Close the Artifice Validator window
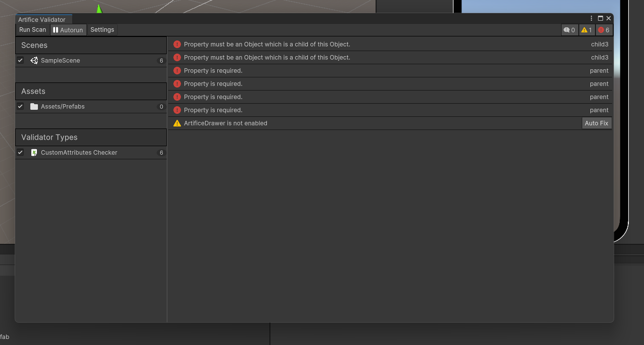The width and height of the screenshot is (644, 345). click(609, 18)
